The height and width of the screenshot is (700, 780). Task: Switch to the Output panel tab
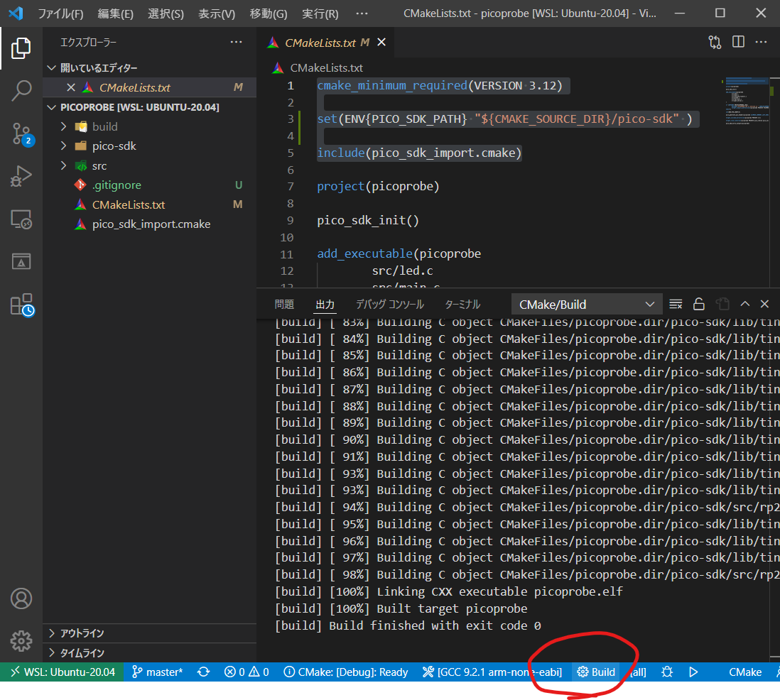tap(325, 305)
